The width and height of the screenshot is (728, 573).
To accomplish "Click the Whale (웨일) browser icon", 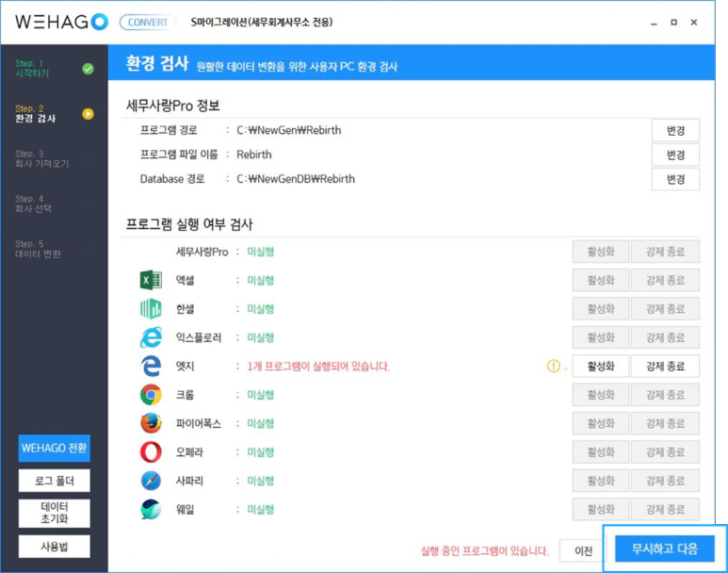I will pos(151,509).
